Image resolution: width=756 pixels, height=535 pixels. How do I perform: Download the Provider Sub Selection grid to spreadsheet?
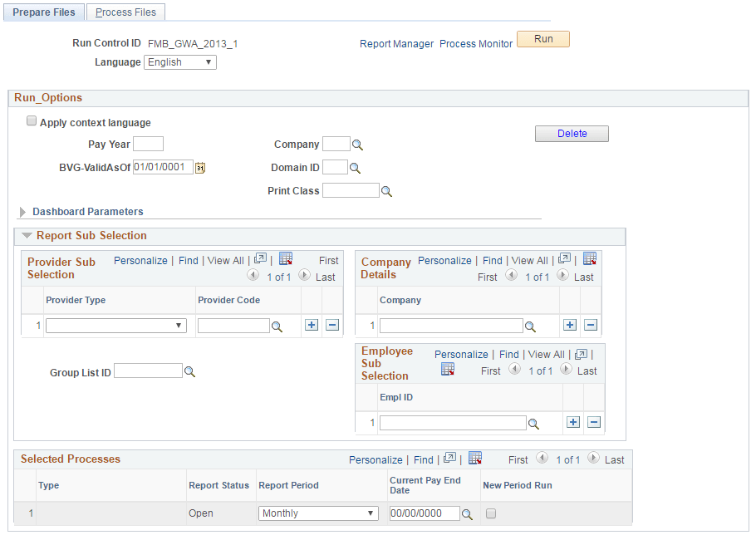[286, 258]
